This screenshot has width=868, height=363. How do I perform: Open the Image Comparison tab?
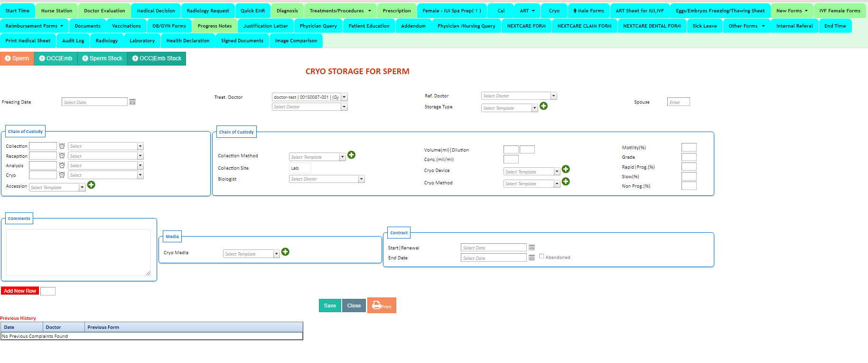click(x=296, y=41)
